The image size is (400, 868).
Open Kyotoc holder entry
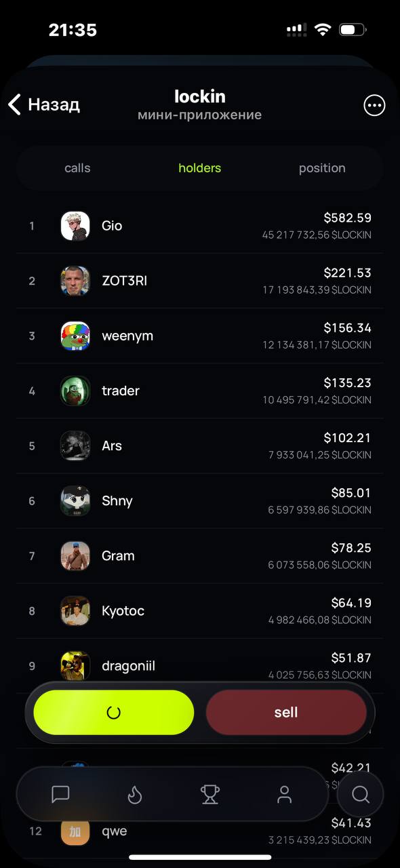[200, 610]
